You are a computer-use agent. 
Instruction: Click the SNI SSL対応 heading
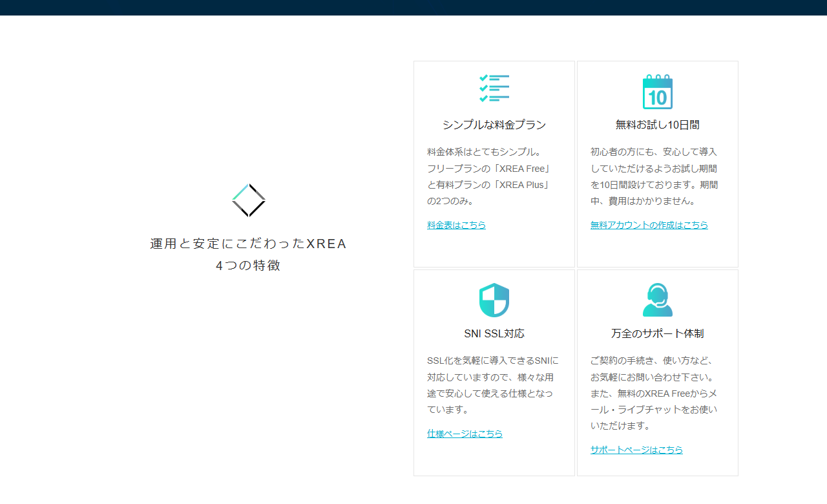(x=494, y=334)
